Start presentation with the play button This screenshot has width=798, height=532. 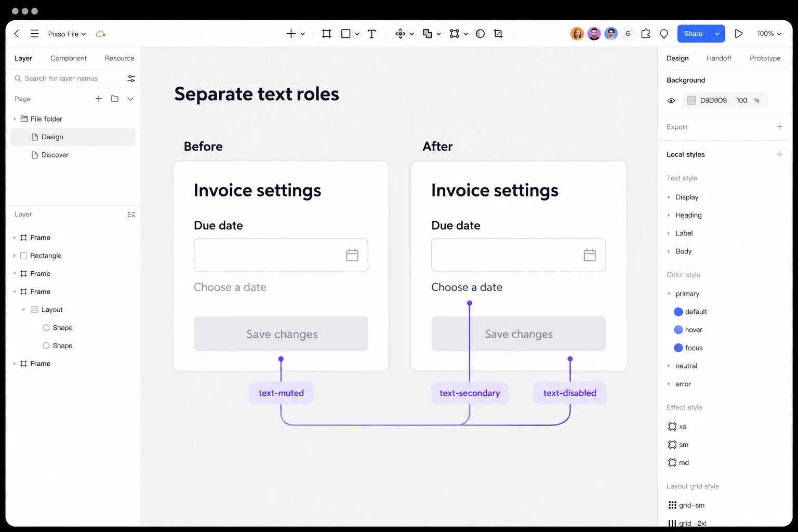pos(739,34)
